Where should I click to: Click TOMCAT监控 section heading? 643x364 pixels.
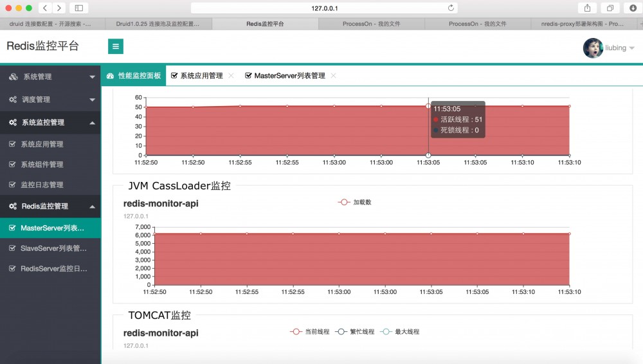coord(159,315)
